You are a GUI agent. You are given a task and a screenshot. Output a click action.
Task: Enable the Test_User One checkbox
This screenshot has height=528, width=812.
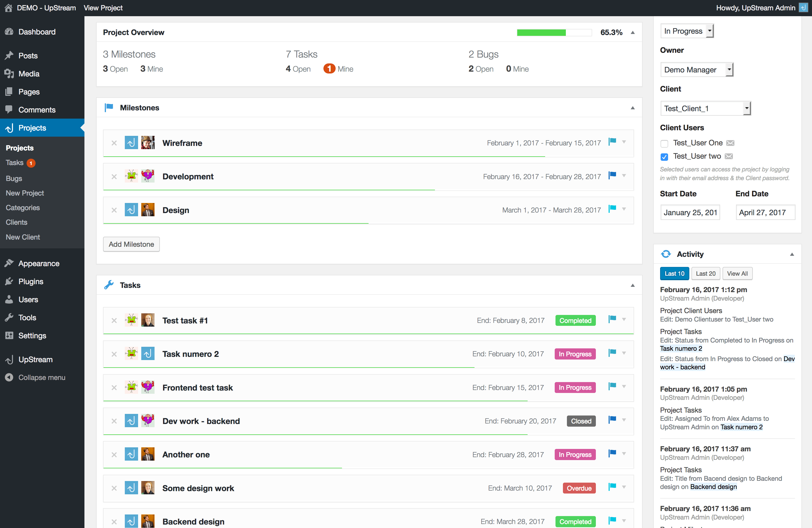tap(664, 143)
